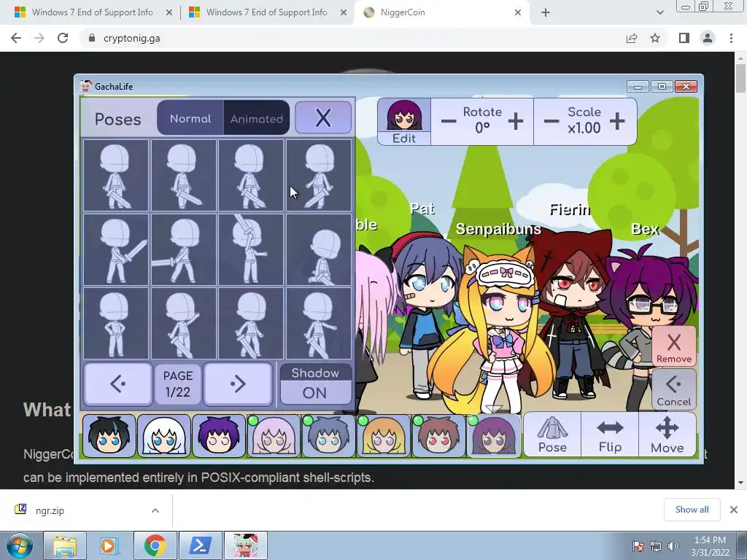Share this page icon
Screen dimensions: 747x560
(632, 38)
